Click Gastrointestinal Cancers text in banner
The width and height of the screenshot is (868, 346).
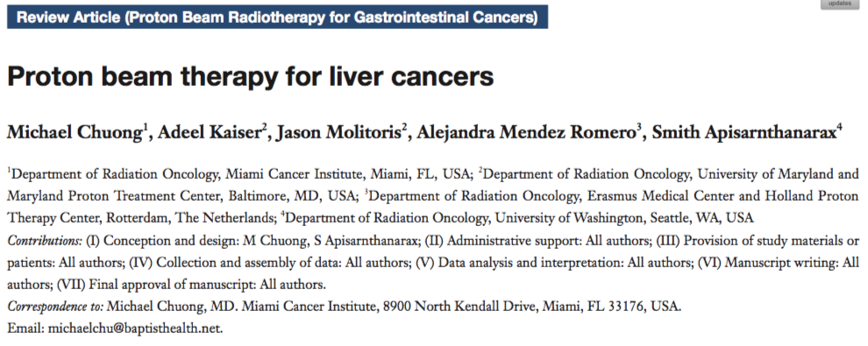click(x=425, y=18)
